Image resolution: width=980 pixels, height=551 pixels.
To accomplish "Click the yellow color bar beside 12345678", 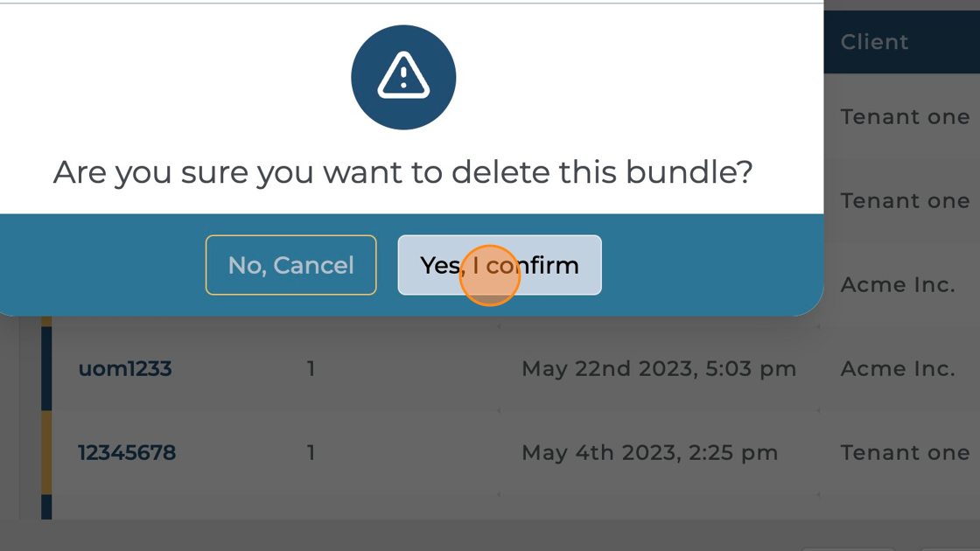I will point(46,453).
